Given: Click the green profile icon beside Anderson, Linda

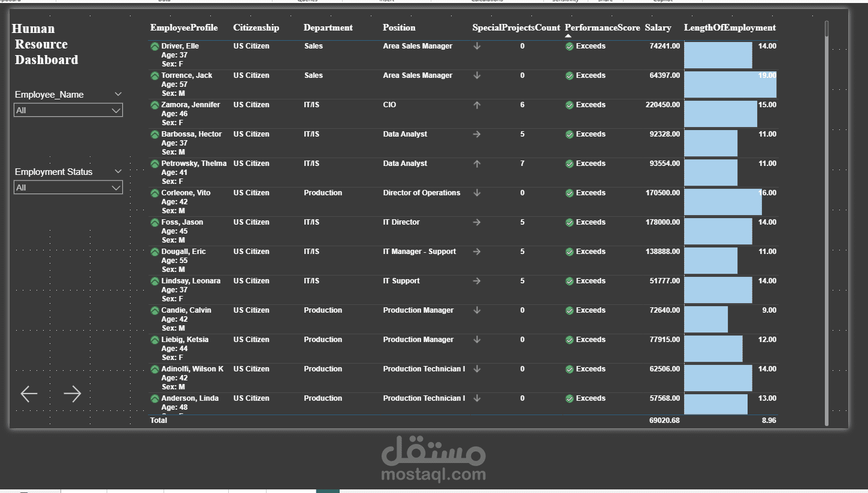Looking at the screenshot, I should pyautogui.click(x=154, y=398).
